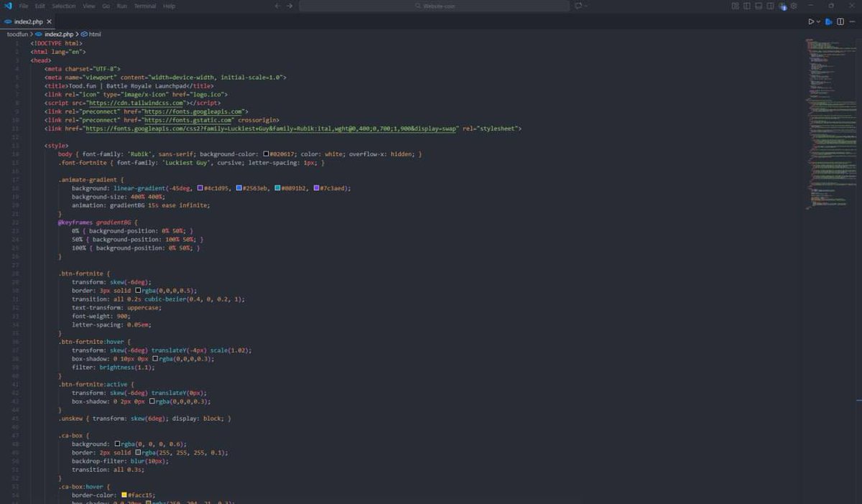Toggle the primary side bar
862x504 pixels.
[x=747, y=6]
